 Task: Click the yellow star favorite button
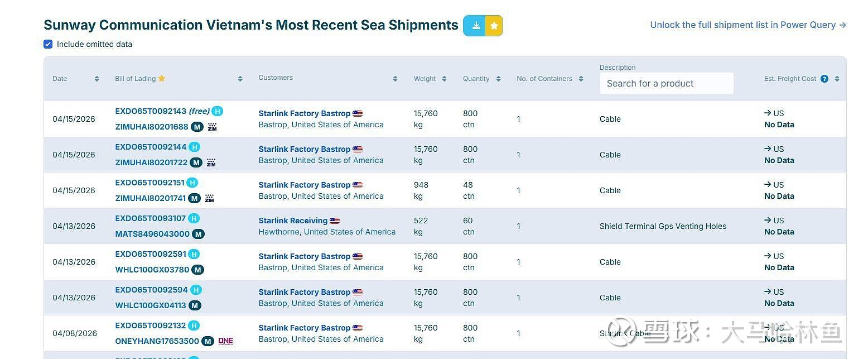(494, 26)
